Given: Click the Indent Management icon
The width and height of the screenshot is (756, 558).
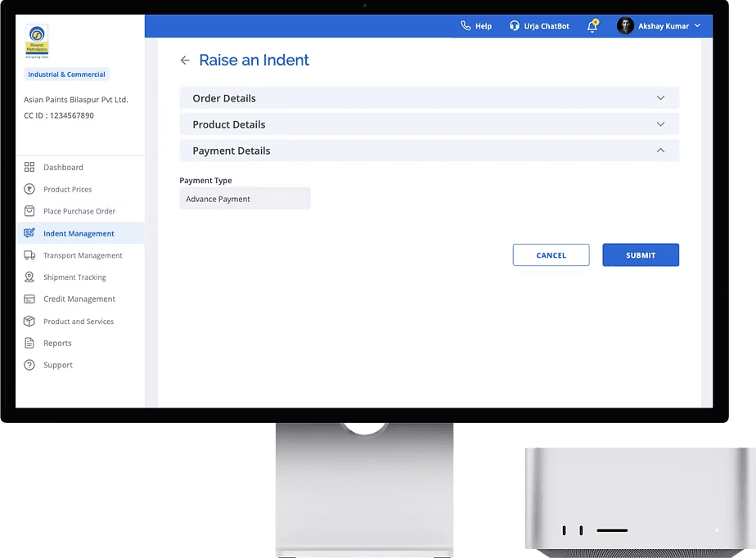Looking at the screenshot, I should 29,233.
